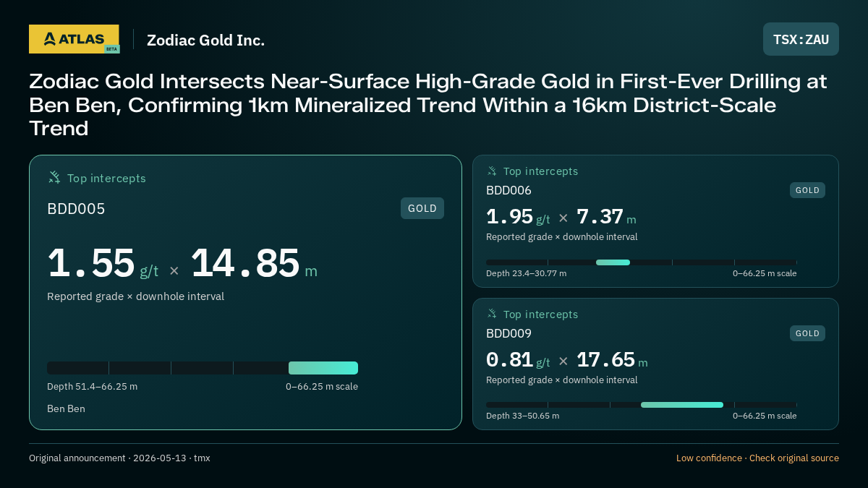Click the drill icon in BDD006 card
The height and width of the screenshot is (488, 868).
(492, 171)
